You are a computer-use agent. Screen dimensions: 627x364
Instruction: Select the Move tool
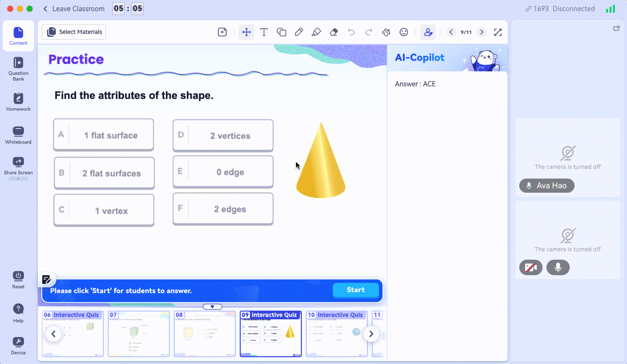point(247,32)
